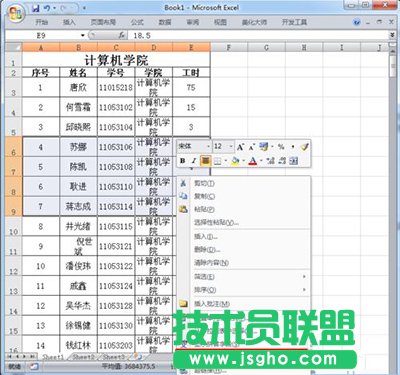Open the 插入 (Insert) ribbon tab
The width and height of the screenshot is (400, 375).
point(69,22)
